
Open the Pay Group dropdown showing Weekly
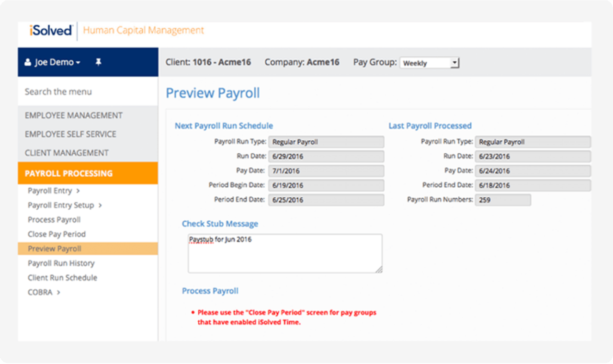point(429,62)
